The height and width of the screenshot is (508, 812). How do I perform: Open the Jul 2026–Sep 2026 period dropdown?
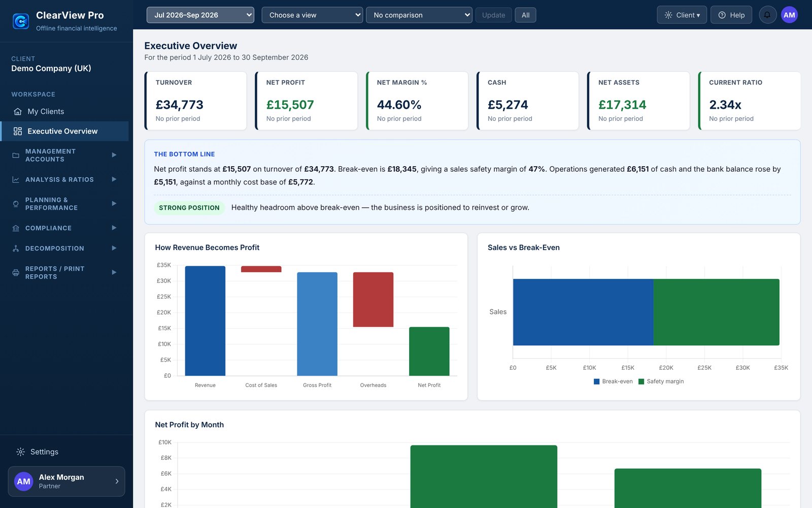pos(200,15)
